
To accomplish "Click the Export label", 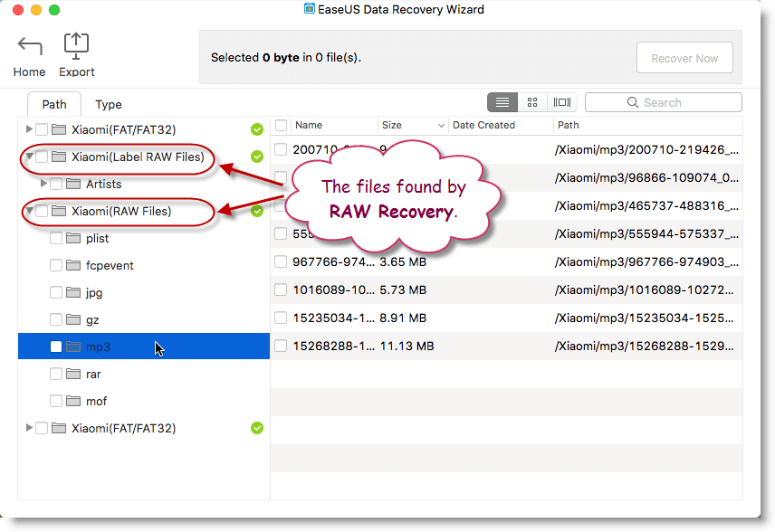I will (x=77, y=72).
